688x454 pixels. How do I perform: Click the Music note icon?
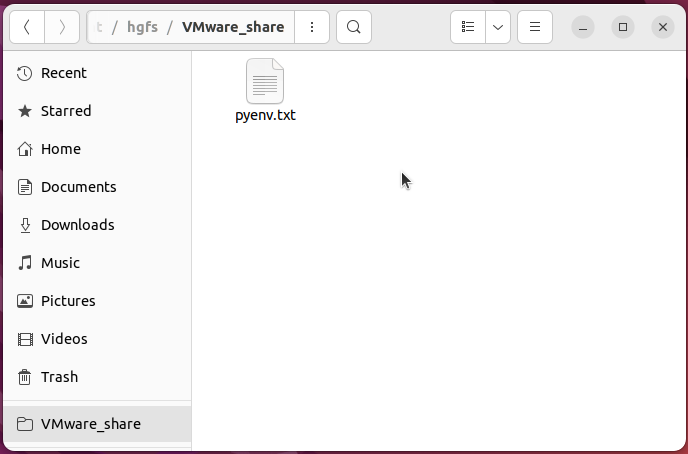coord(25,263)
